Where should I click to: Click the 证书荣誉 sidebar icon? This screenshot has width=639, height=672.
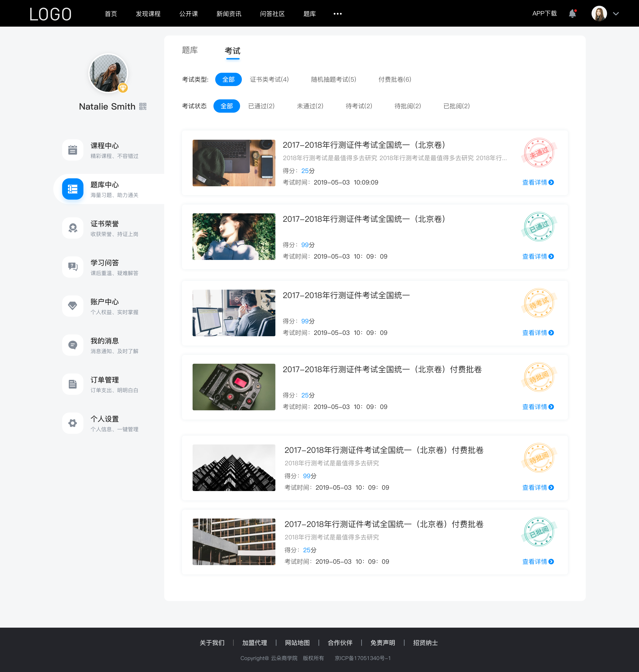click(x=72, y=228)
